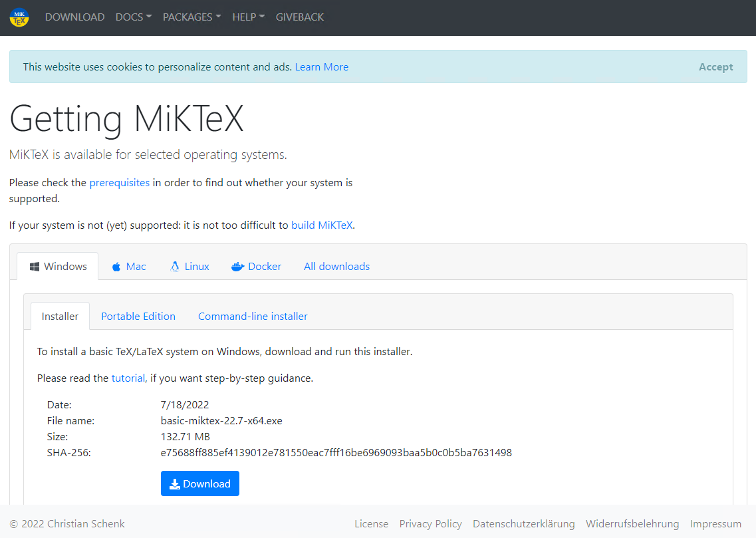Viewport: 756px width, 538px height.
Task: Switch to the Command-line installer tab
Action: pos(253,316)
